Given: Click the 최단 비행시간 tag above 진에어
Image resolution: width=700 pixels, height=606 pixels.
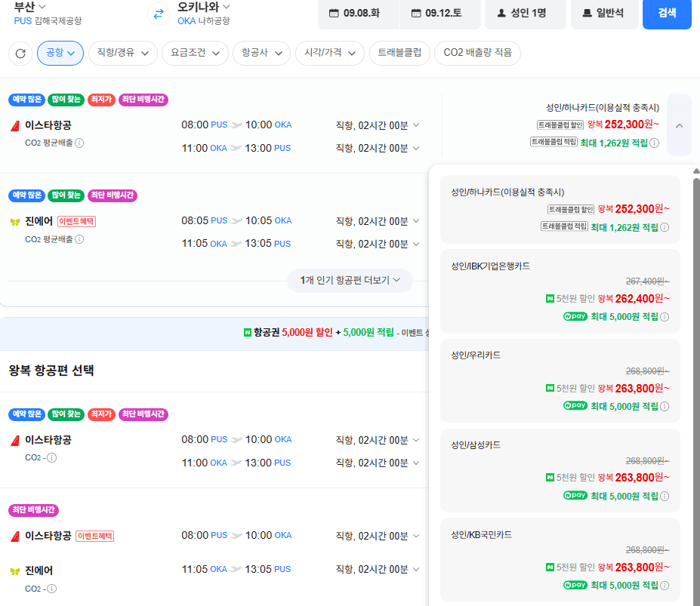Looking at the screenshot, I should click(113, 195).
